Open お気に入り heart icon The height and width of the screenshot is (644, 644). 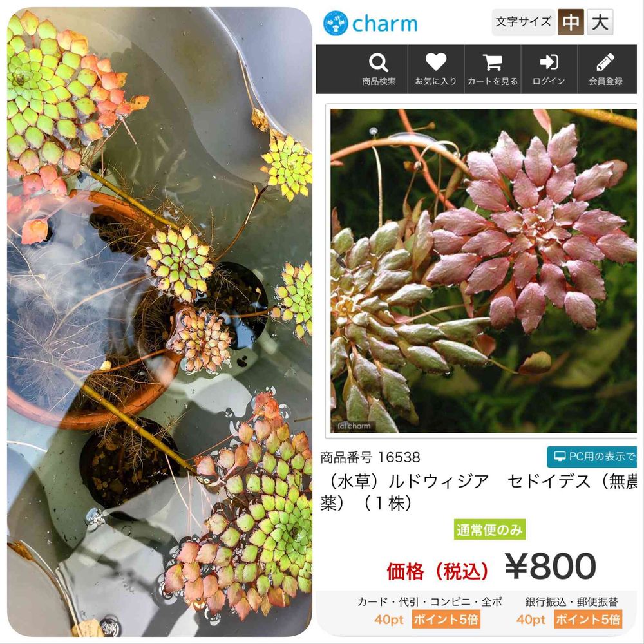click(x=436, y=62)
